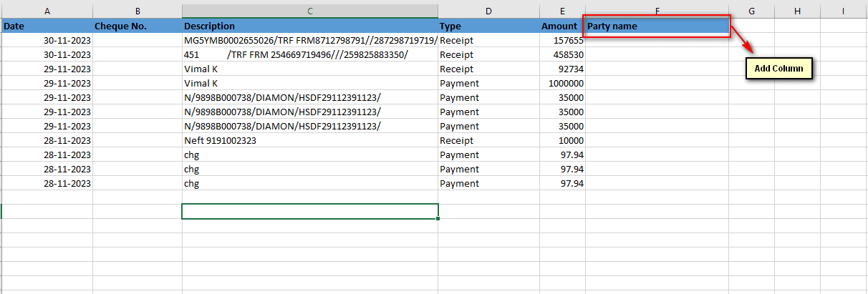
Task: Select date cell in 458530 row
Action: (47, 54)
